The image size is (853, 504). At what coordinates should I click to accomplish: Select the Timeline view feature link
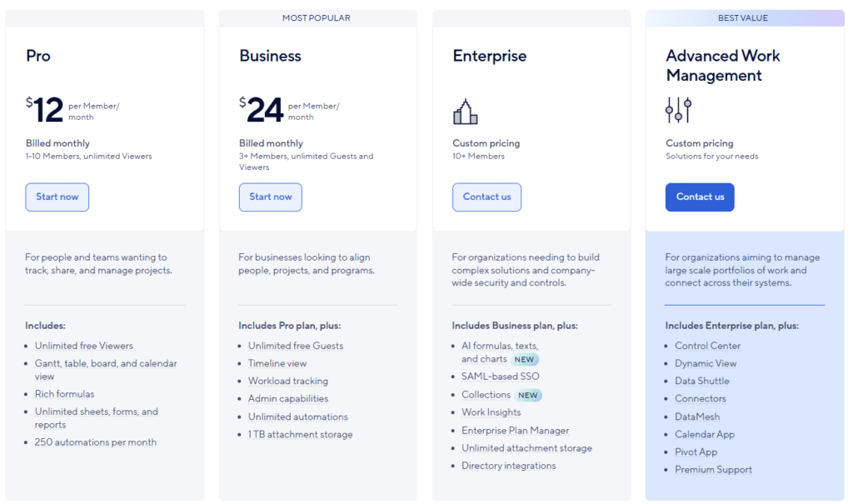tap(278, 363)
